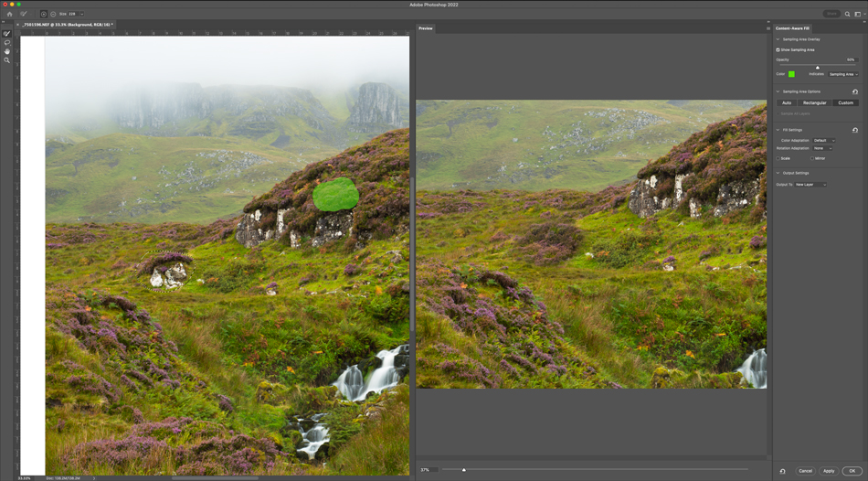Enable the Scale checkbox

click(x=778, y=158)
